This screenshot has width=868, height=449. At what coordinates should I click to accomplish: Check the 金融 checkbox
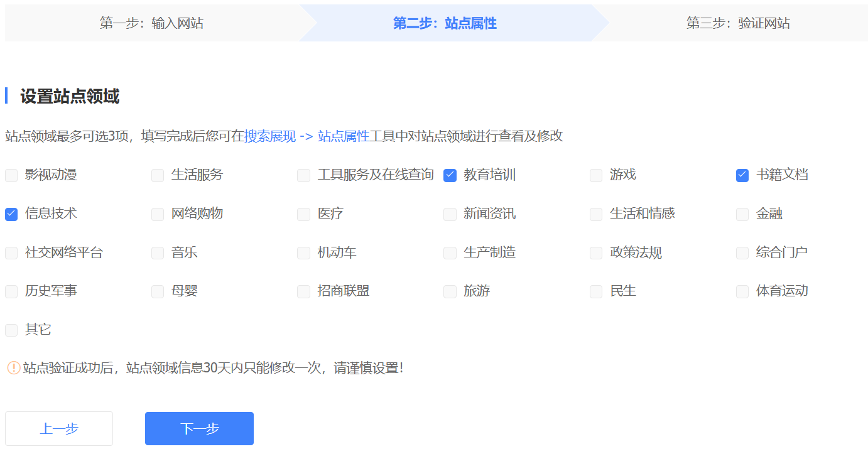[x=742, y=214]
